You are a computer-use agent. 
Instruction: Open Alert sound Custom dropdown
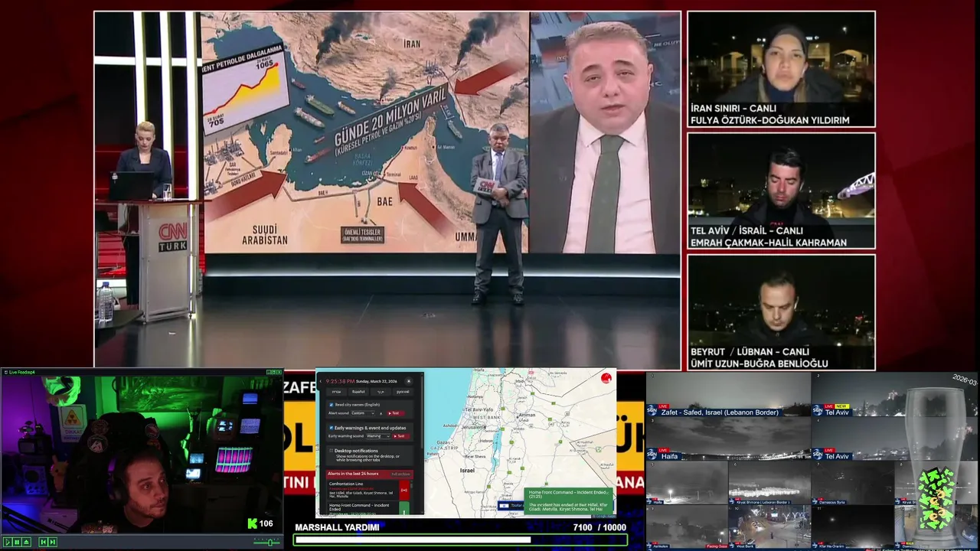tap(363, 413)
